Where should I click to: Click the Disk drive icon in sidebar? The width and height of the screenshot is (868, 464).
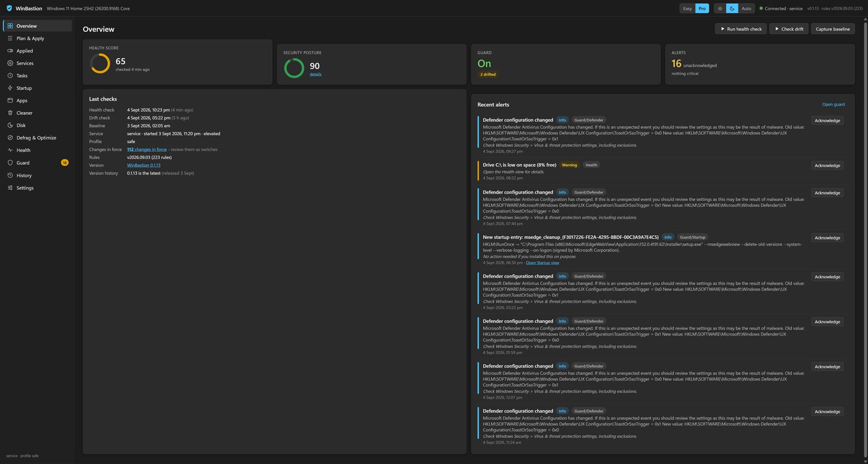pos(10,125)
